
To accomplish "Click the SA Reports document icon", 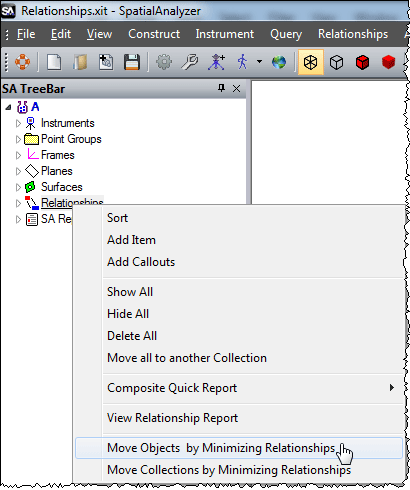I will pyautogui.click(x=32, y=220).
